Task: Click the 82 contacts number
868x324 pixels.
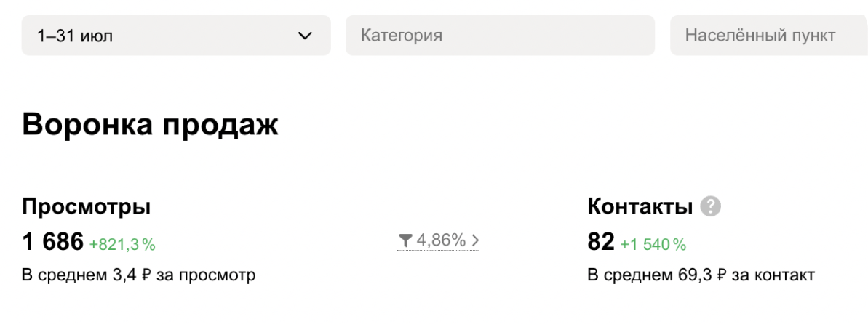Action: (x=601, y=243)
